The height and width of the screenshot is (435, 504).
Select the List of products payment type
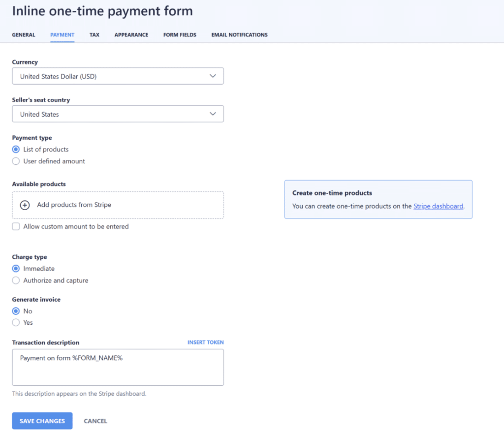[x=15, y=149]
